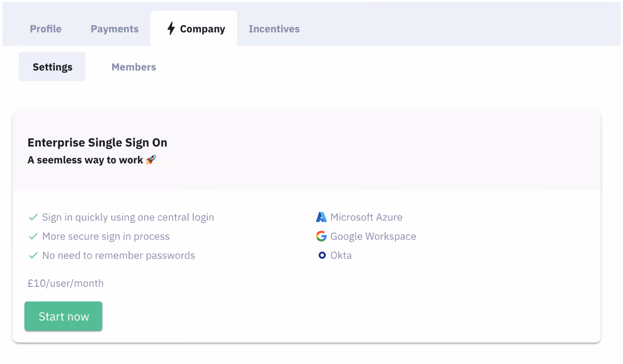Switch to the Payments tab
623x364 pixels.
point(114,29)
